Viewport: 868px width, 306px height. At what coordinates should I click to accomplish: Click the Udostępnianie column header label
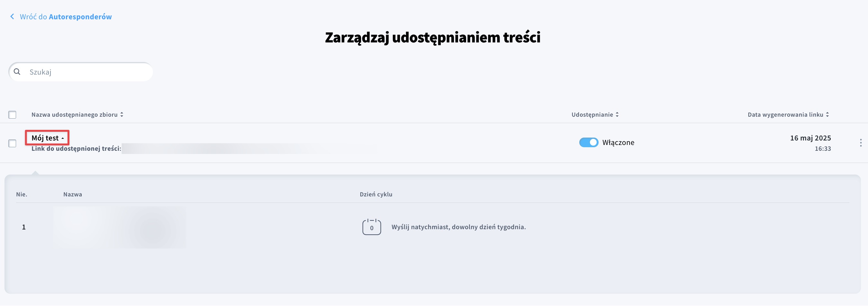(592, 114)
